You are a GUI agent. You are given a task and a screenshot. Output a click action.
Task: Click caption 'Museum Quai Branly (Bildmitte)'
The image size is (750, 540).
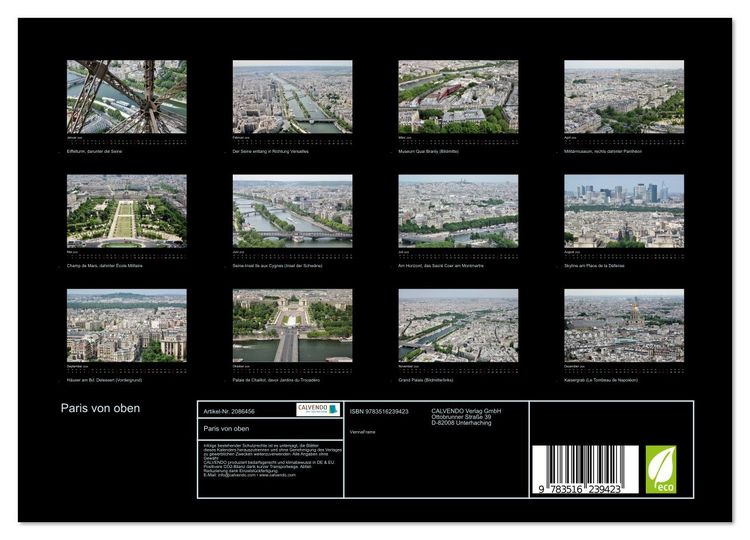click(x=429, y=151)
